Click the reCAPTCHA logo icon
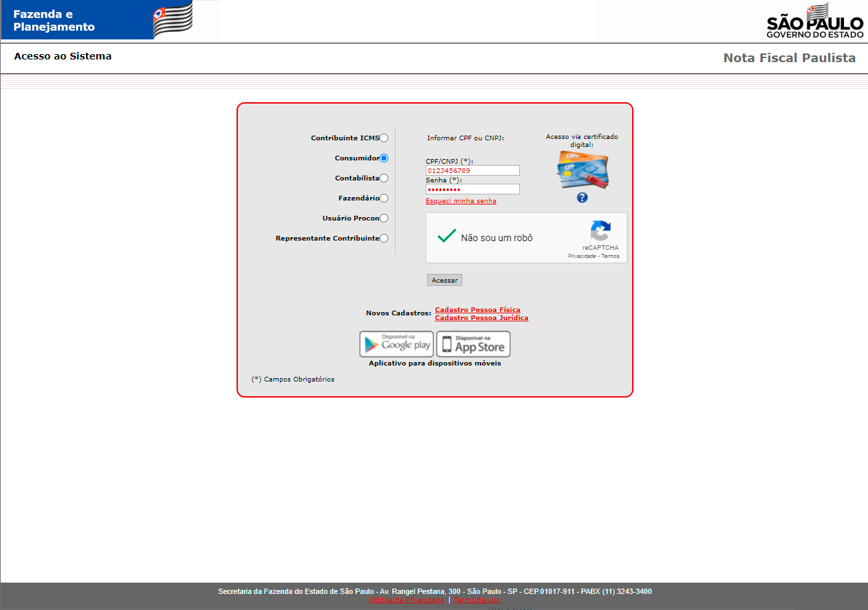868x610 pixels. click(600, 231)
